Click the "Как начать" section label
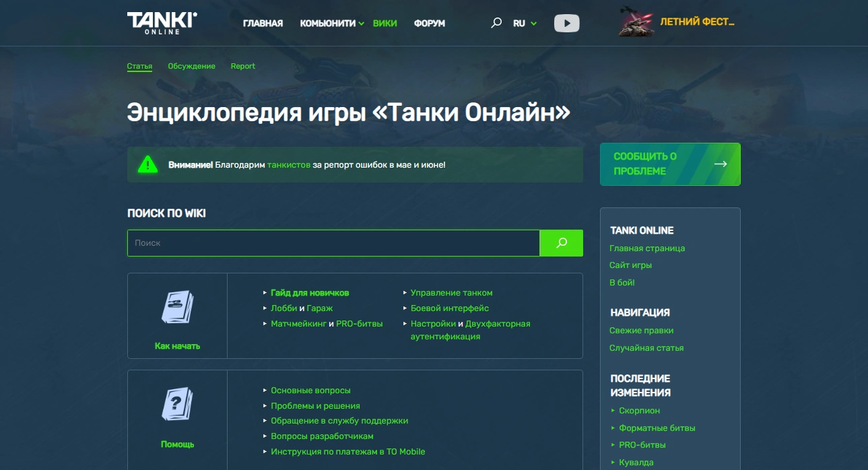 click(177, 346)
